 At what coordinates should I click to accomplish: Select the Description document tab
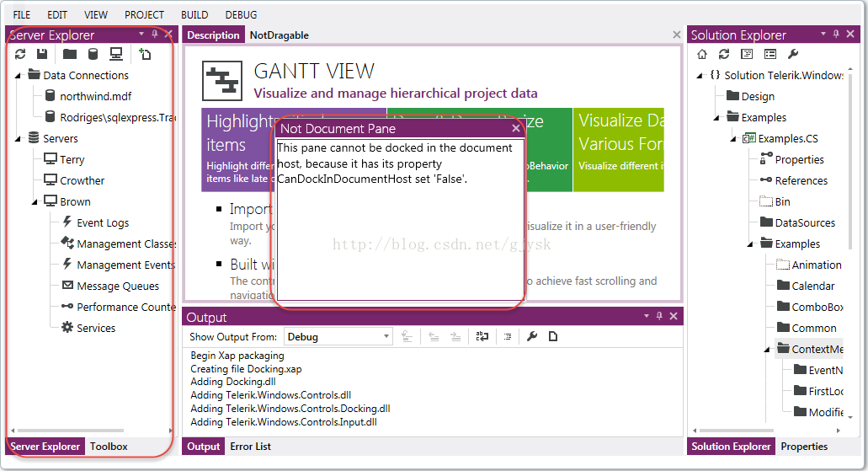[x=213, y=35]
